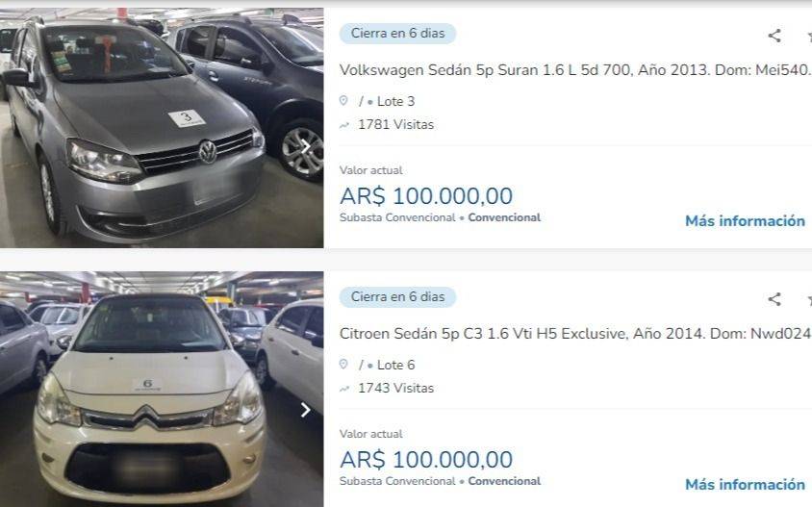Screen dimensions: 812x507
Task: Favorite the Volkswagen Suran with star icon
Action: pos(809,36)
